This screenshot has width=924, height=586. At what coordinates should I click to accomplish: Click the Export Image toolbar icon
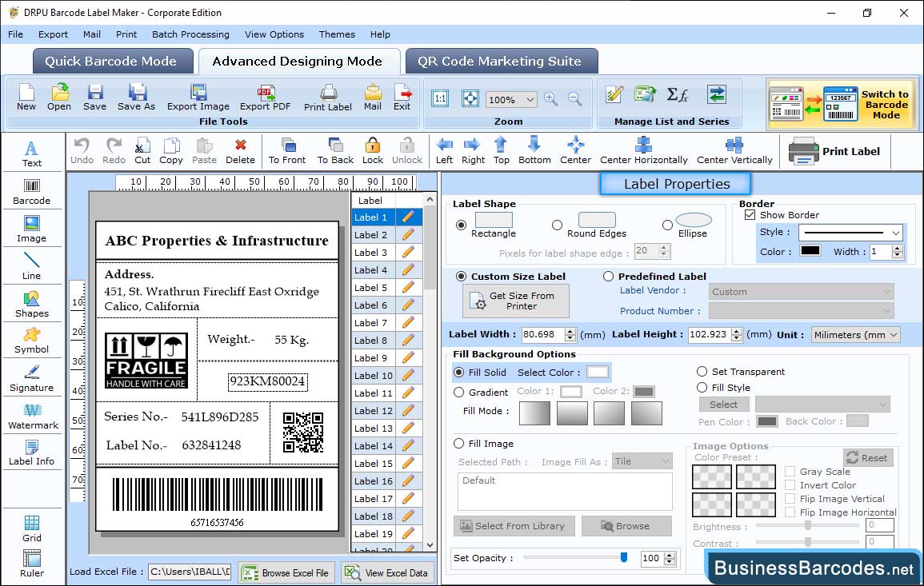tap(198, 98)
